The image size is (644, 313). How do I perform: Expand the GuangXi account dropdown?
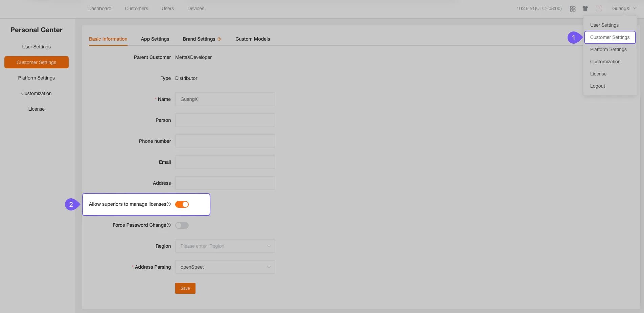coord(623,8)
